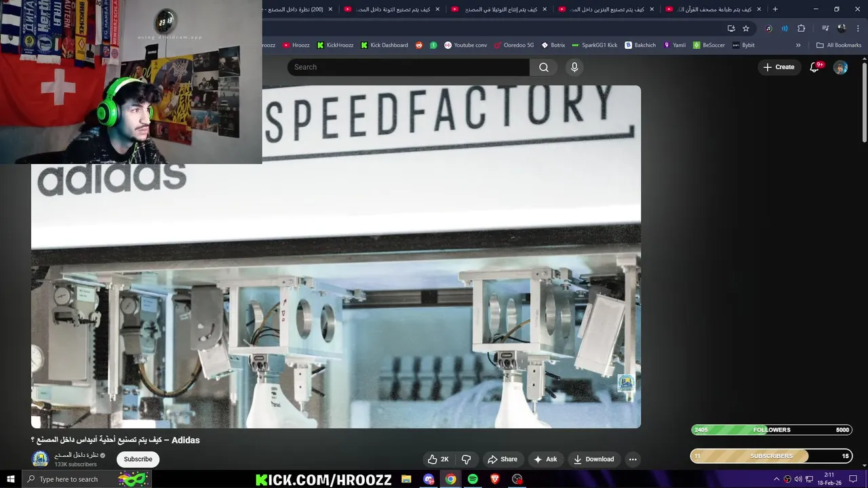Switch to the 'مصحف القرآن' video tab
Viewport: 868px width, 488px height.
[x=713, y=9]
